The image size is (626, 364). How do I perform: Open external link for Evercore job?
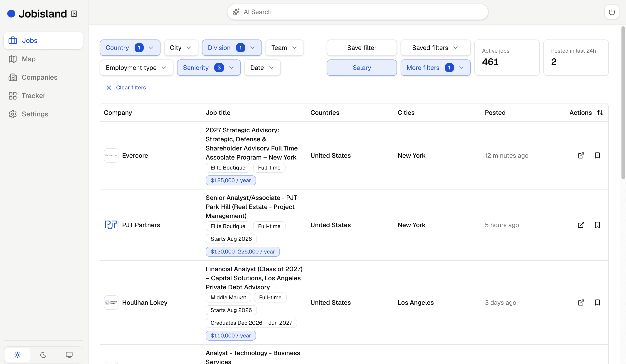coord(581,155)
